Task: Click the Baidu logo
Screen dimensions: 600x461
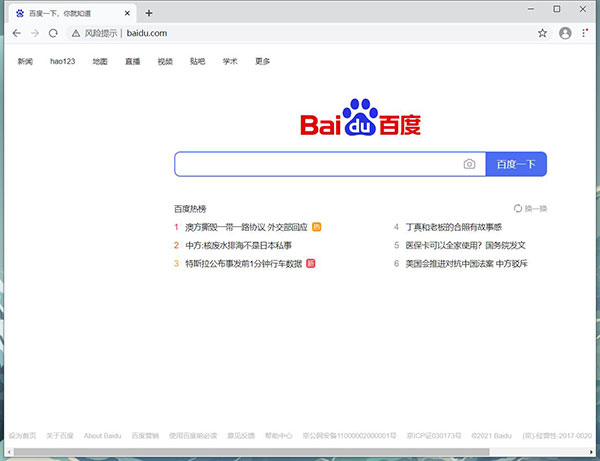Action: click(x=360, y=117)
